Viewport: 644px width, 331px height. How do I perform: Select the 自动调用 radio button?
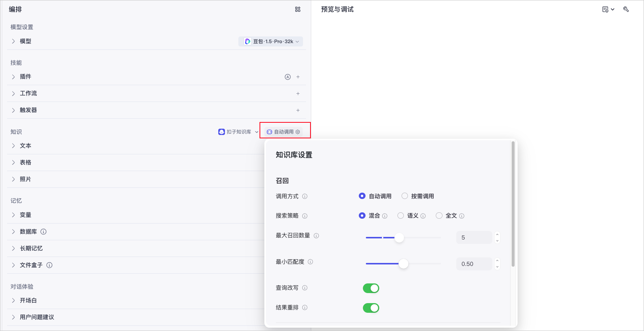[x=362, y=196]
